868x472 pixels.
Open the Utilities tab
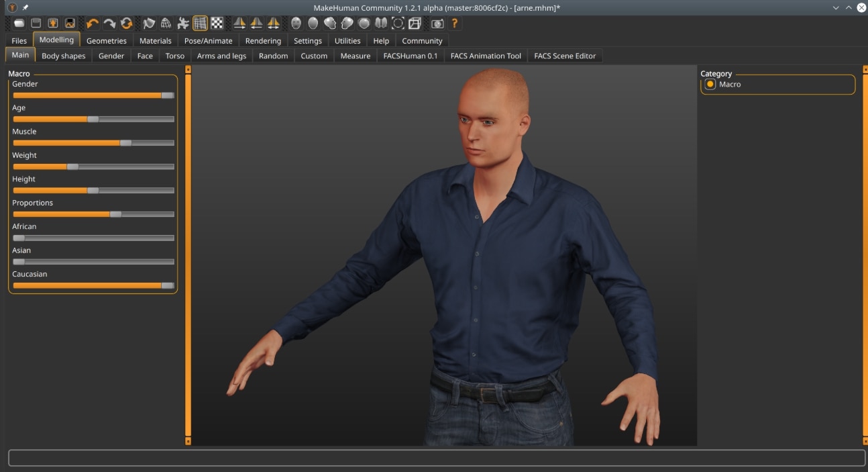[x=347, y=41]
